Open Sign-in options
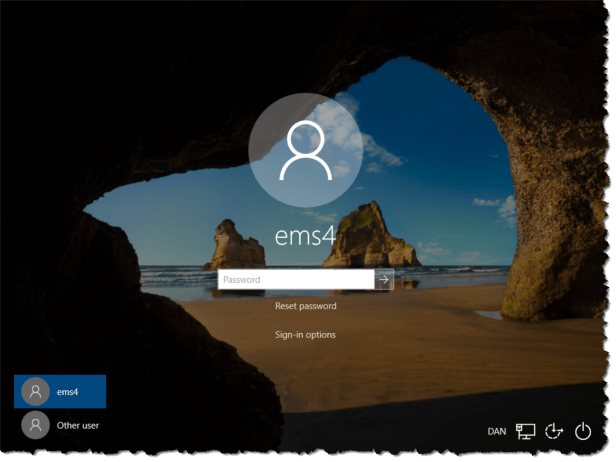 tap(305, 335)
